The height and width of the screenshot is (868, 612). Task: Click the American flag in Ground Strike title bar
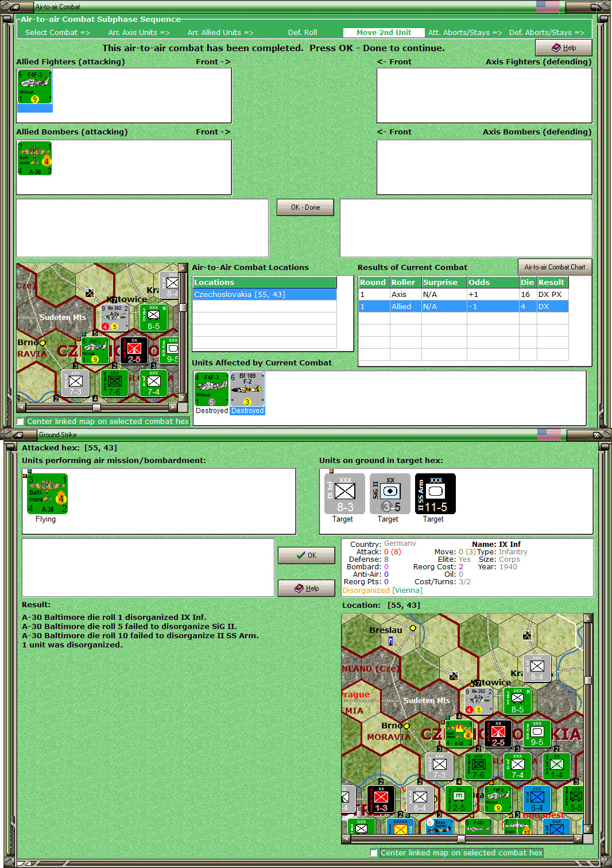548,434
